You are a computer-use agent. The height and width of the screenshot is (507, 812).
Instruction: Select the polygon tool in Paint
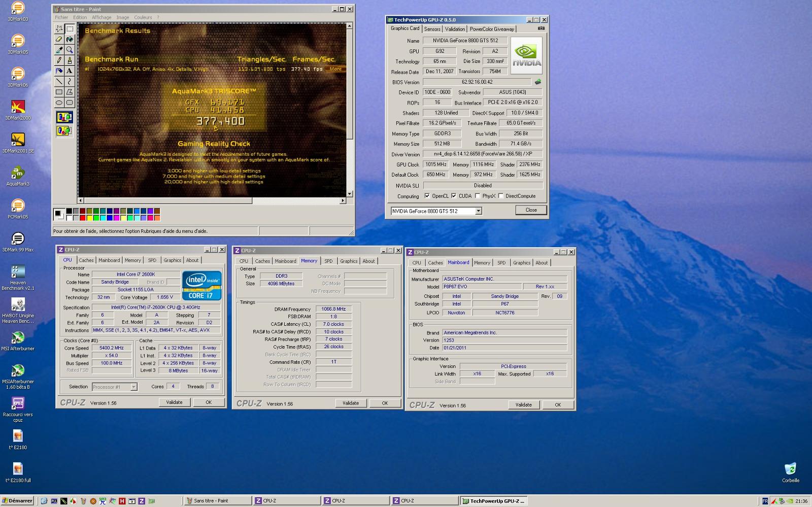70,92
